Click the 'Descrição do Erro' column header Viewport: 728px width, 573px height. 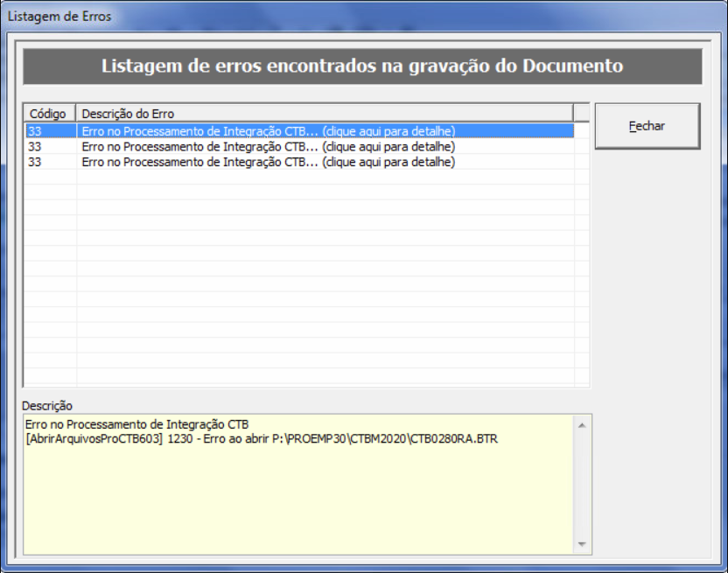pyautogui.click(x=325, y=114)
